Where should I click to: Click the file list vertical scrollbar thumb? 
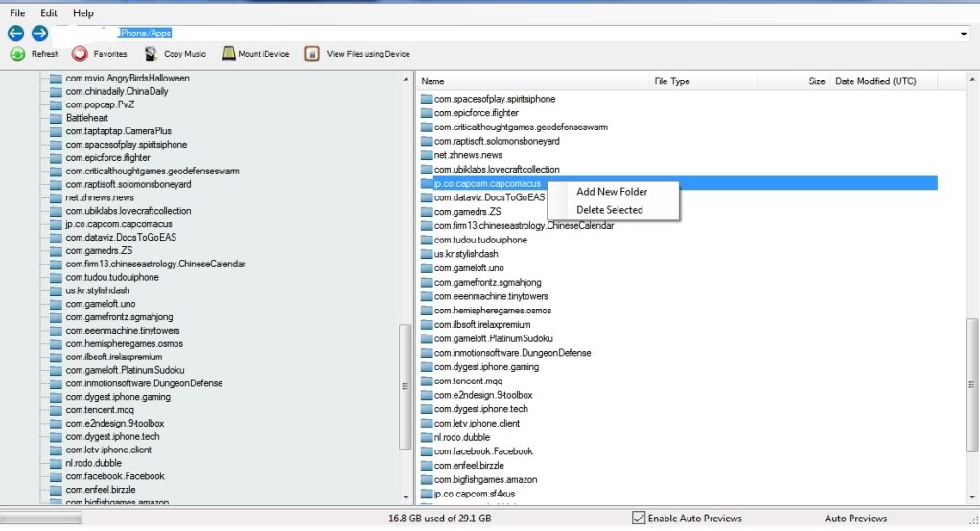pos(971,384)
